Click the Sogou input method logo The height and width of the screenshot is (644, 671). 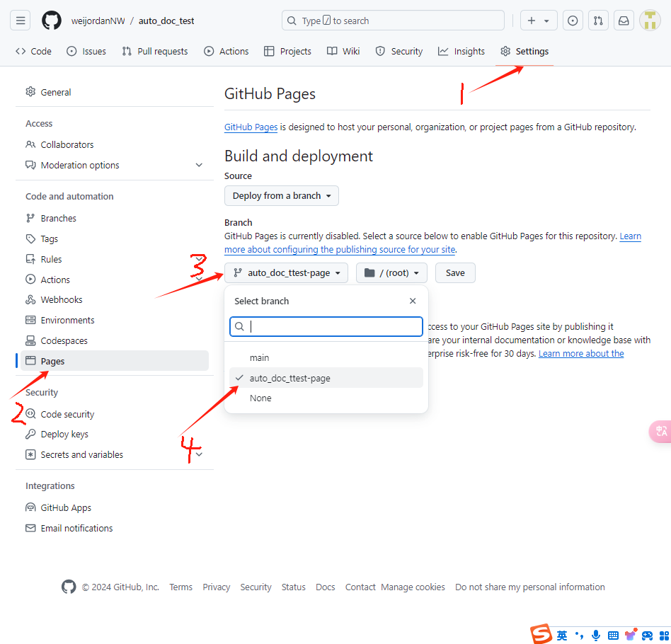click(x=541, y=634)
